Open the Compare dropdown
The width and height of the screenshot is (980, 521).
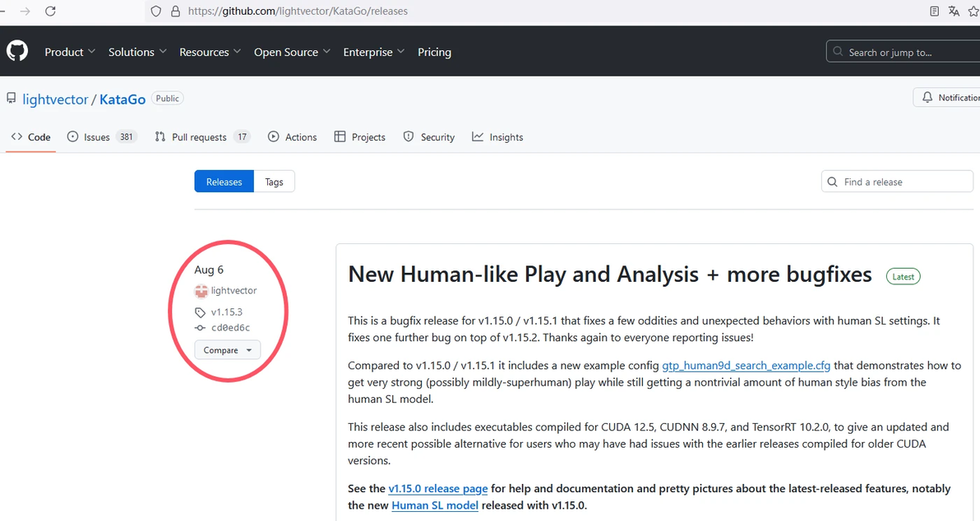(227, 350)
